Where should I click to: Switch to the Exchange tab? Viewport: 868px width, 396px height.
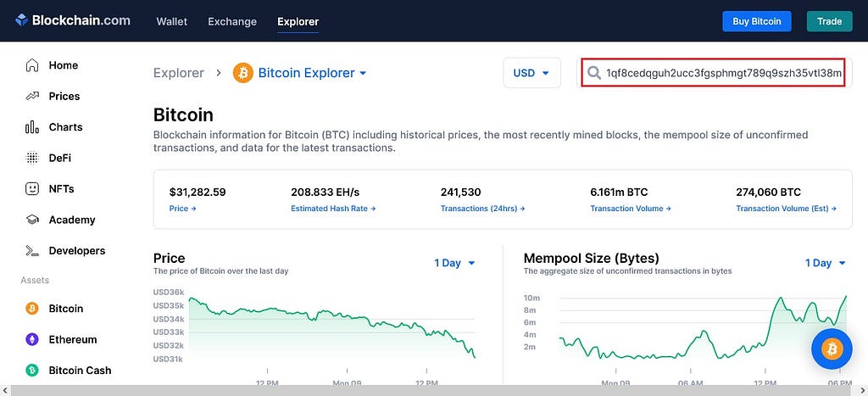232,21
